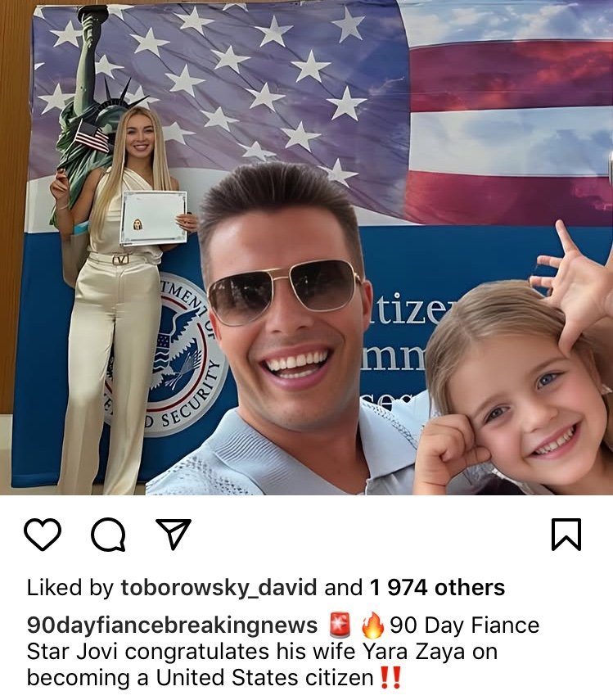The width and height of the screenshot is (613, 700).
Task: Like the post with the heart icon
Action: coord(43,534)
